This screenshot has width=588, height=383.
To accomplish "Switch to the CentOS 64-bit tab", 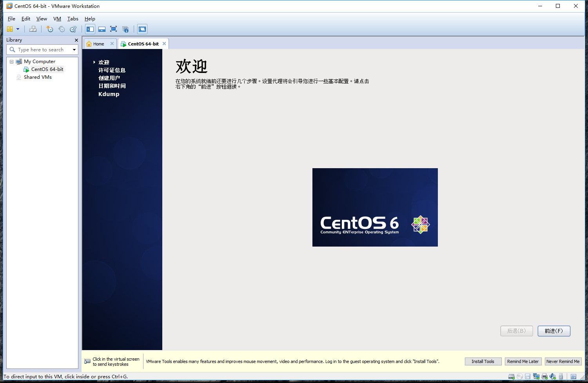I will (x=143, y=44).
